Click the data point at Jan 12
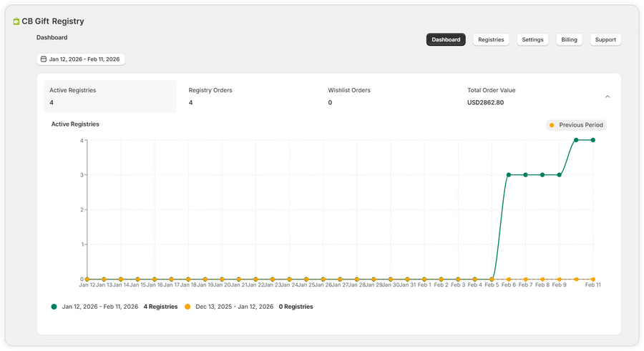This screenshot has width=644, height=351. tap(87, 280)
